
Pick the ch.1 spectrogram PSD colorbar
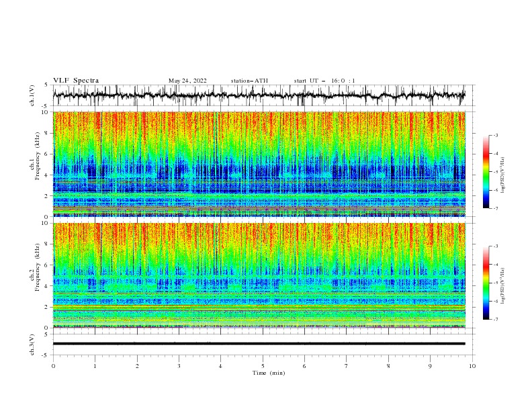486,172
